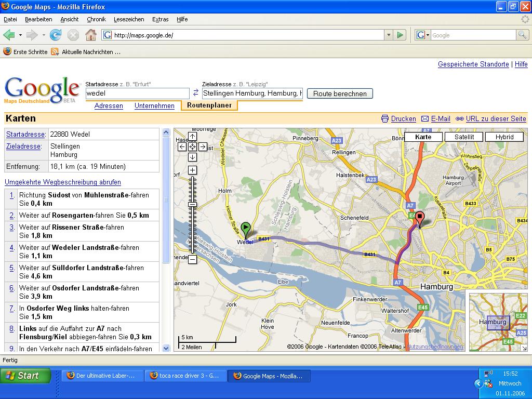The height and width of the screenshot is (399, 532).
Task: Switch map view to Satellit
Action: coord(464,137)
